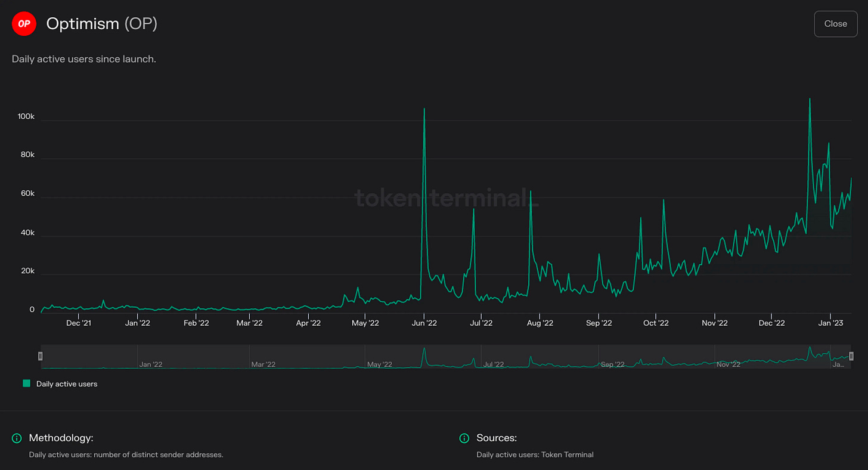Click the Optimism (OP) title text
This screenshot has width=868, height=470.
101,24
